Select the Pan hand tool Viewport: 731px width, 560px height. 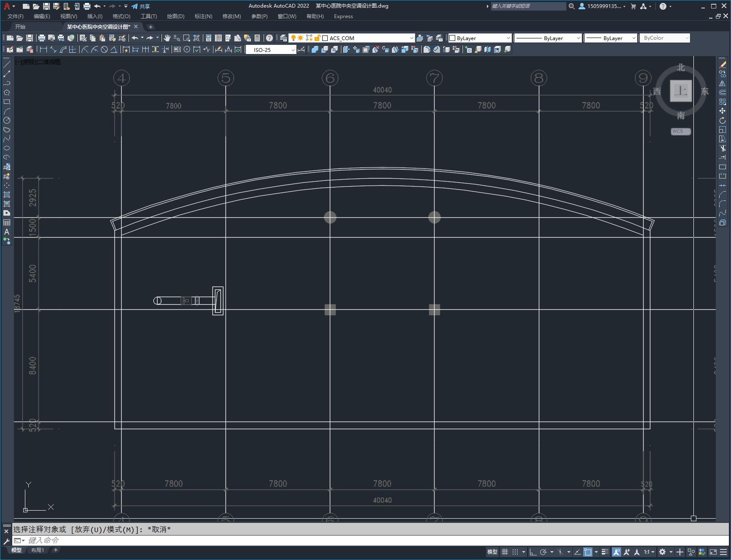point(167,38)
